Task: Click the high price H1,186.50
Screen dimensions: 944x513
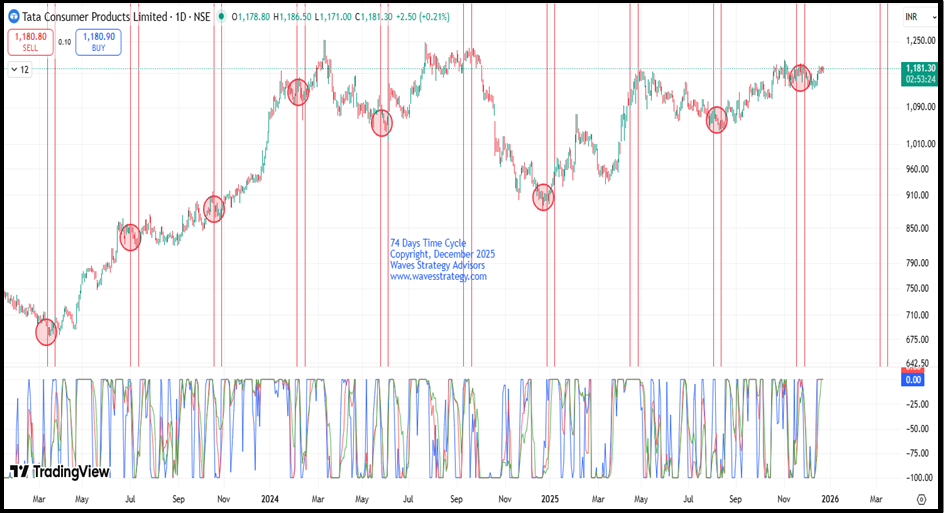Action: [293, 17]
